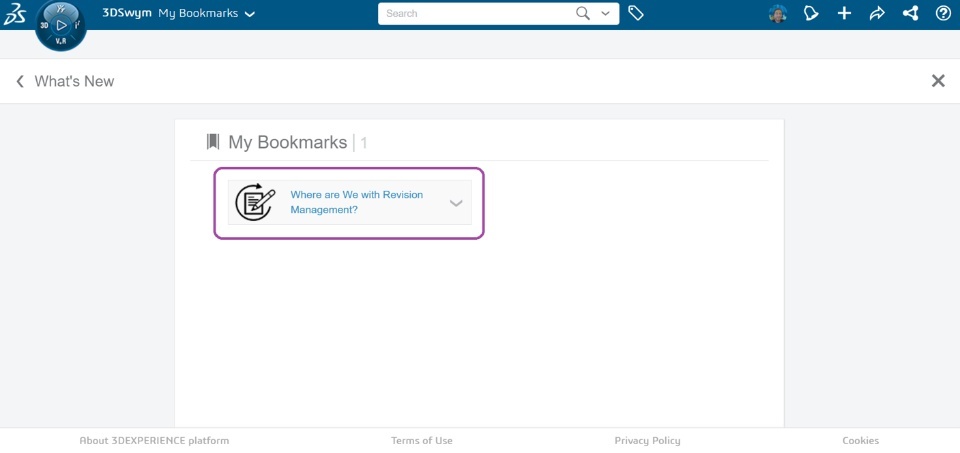Click the search magnifier icon
This screenshot has height=453, width=960.
click(x=583, y=14)
